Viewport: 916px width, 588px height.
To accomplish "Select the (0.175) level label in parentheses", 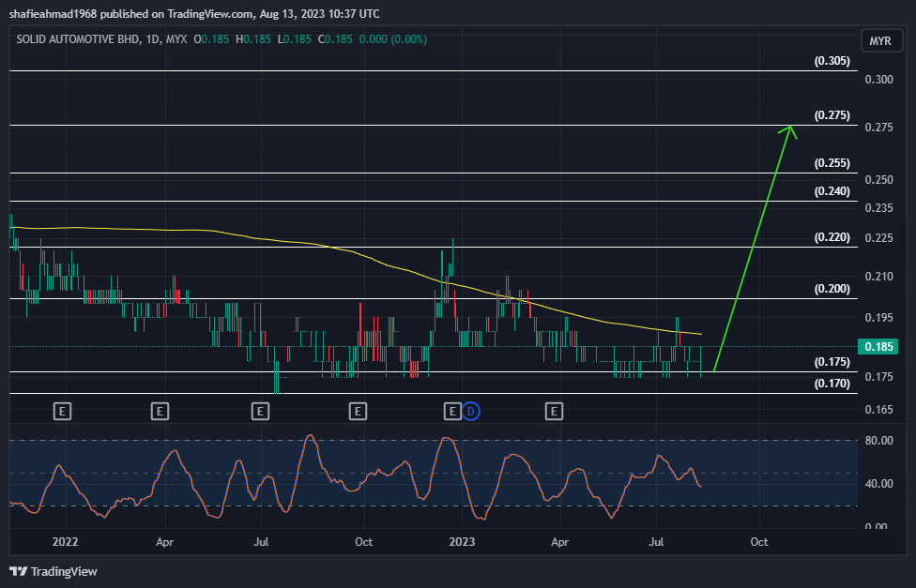I will [832, 361].
